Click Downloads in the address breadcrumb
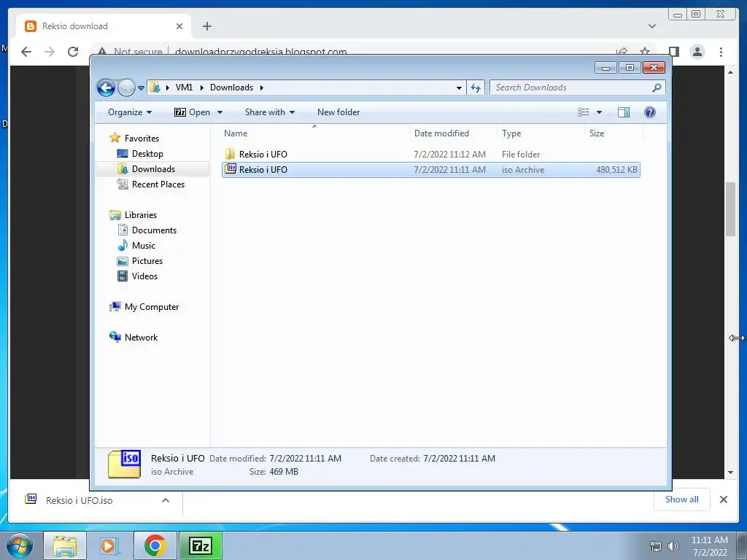The width and height of the screenshot is (747, 560). coord(231,87)
